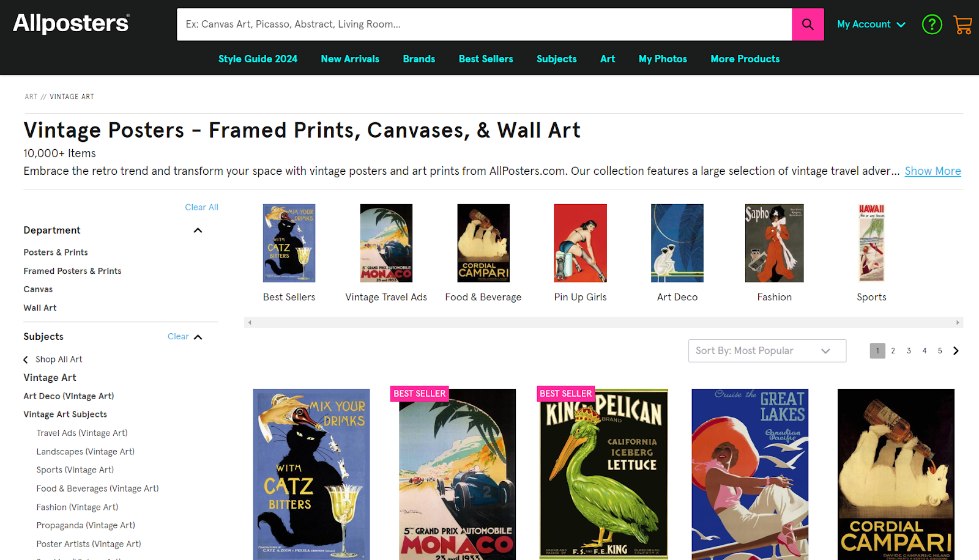This screenshot has width=979, height=560.
Task: Click the green help question mark icon
Action: pos(931,25)
